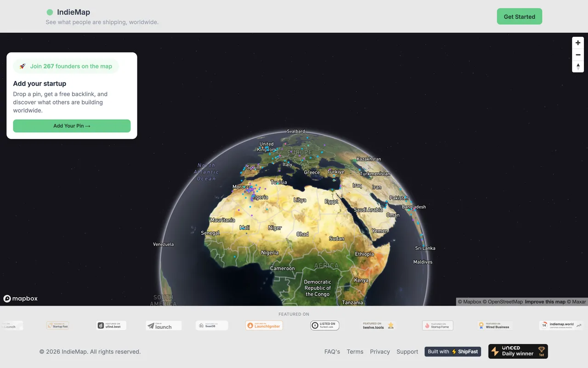588x368 pixels.
Task: Reset map bearing with the compass button
Action: pyautogui.click(x=578, y=67)
